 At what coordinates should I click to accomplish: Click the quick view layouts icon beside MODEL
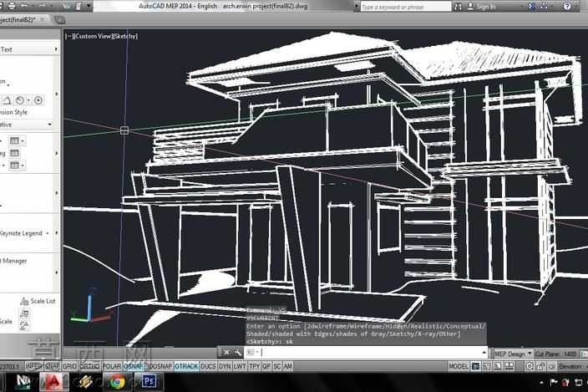click(487, 366)
